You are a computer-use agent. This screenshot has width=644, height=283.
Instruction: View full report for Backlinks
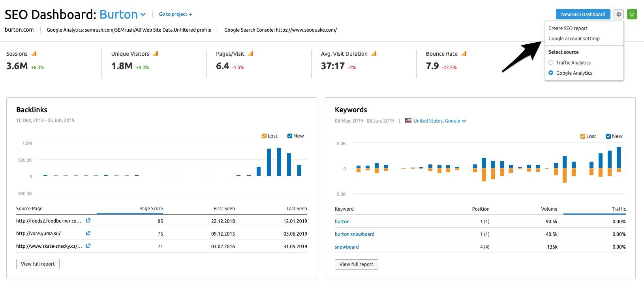click(x=38, y=264)
